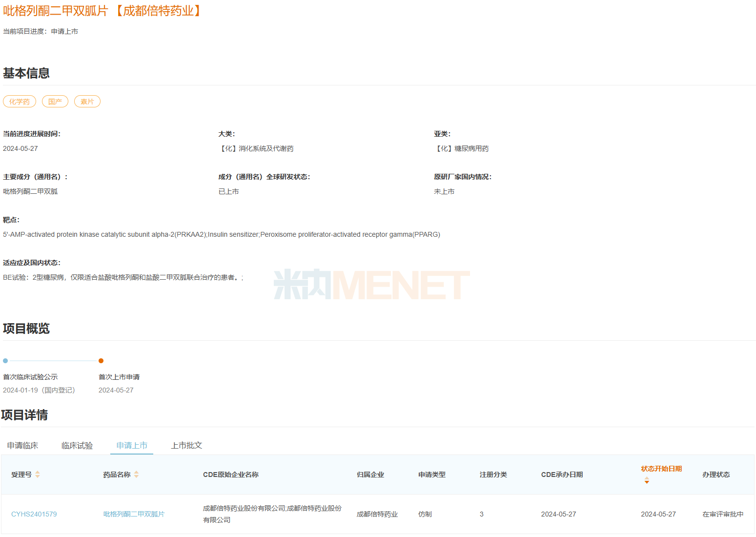Select the 首次临床试验公示 timeline dot

click(5, 361)
